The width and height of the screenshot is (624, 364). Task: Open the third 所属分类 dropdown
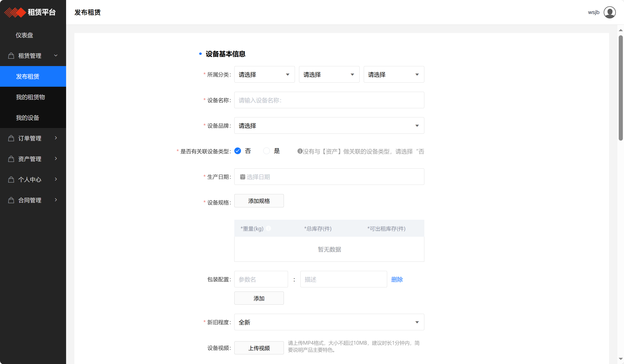pos(394,75)
